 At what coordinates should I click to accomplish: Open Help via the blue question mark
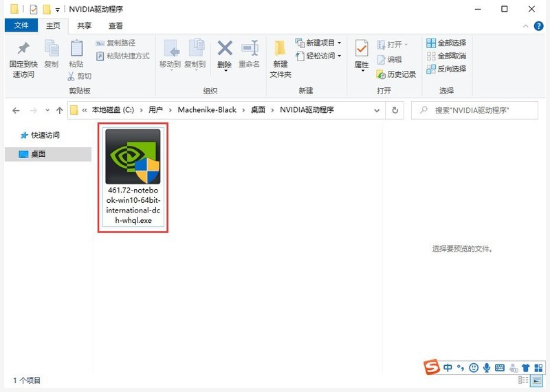click(538, 26)
